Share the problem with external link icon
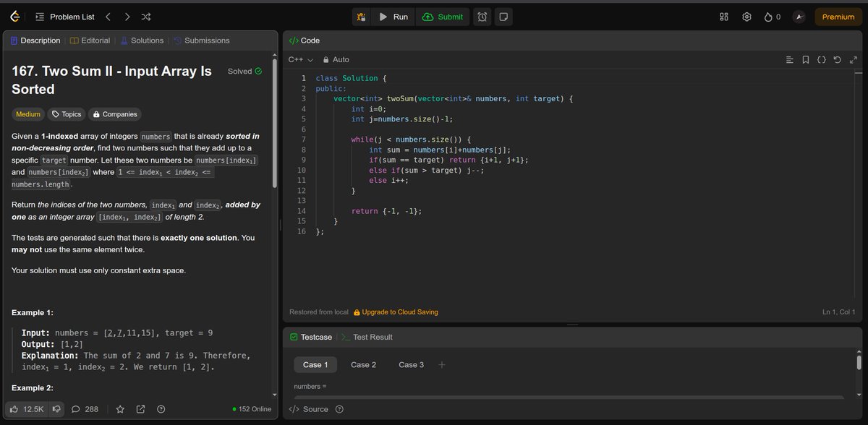Screen dimensions: 868x425 pyautogui.click(x=140, y=409)
